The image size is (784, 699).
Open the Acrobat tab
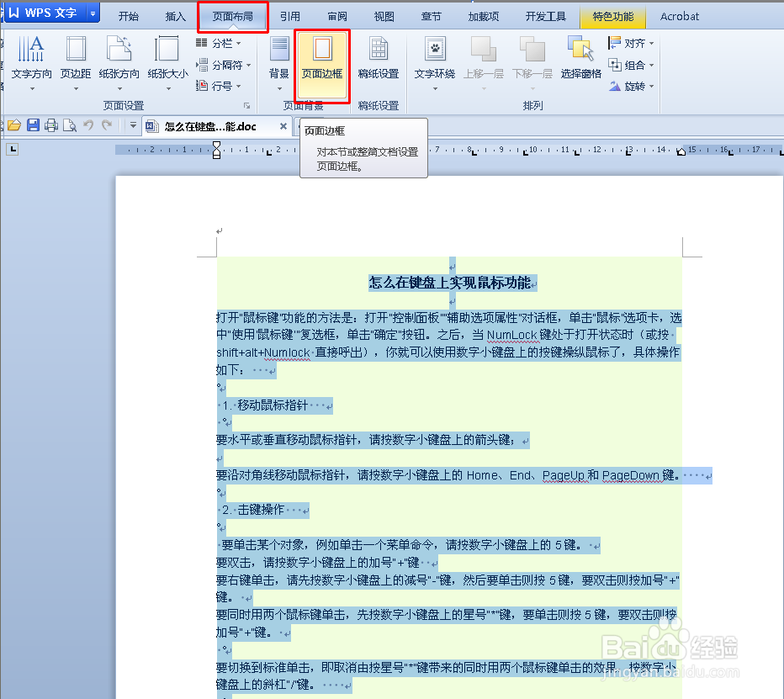tap(680, 17)
